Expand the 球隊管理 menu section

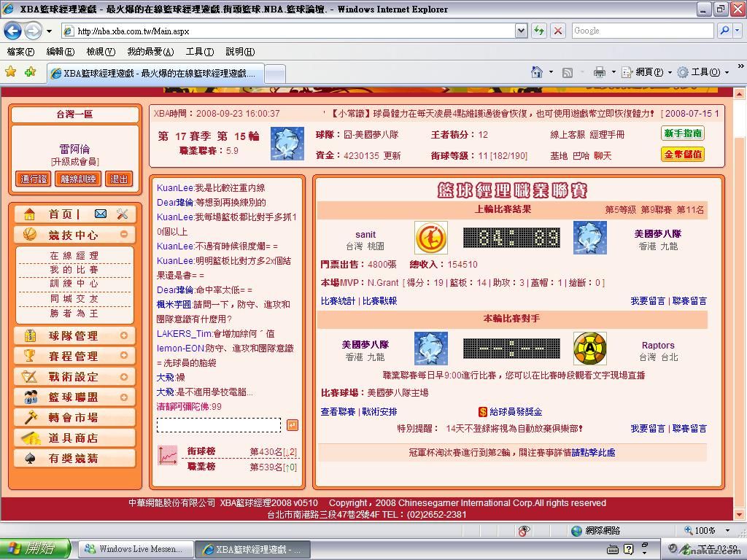point(124,335)
